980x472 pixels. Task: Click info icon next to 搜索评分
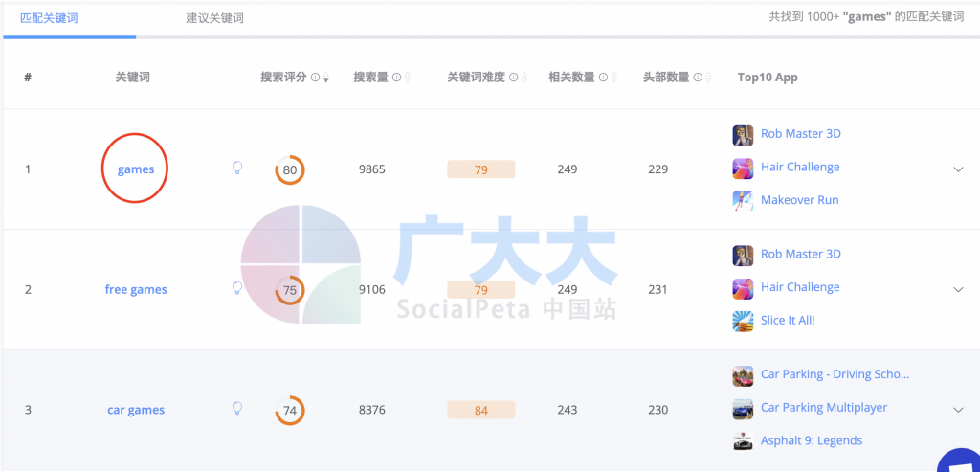316,78
